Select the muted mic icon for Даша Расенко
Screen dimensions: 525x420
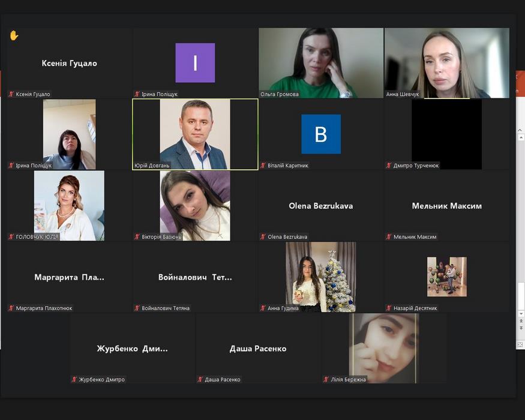click(200, 380)
